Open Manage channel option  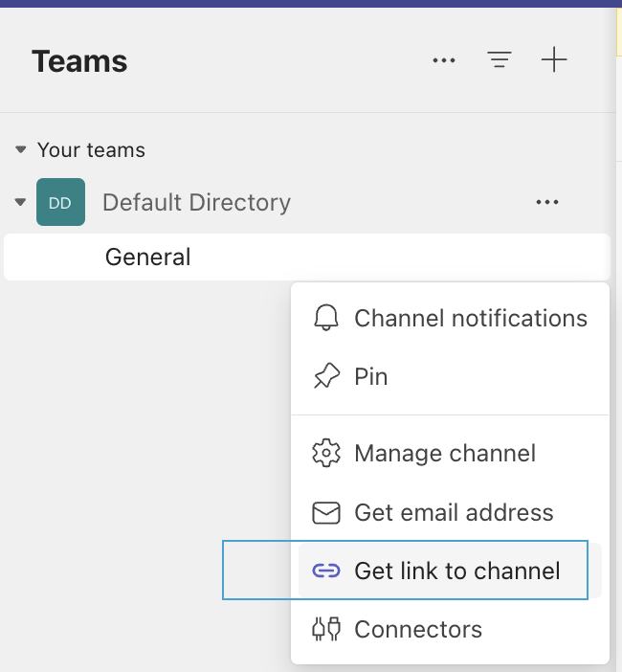coord(450,453)
